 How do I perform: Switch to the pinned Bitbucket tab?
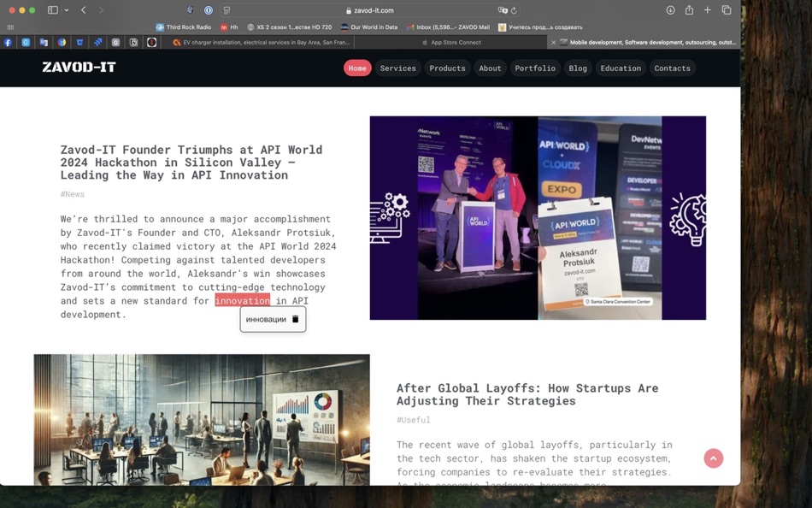coord(79,43)
